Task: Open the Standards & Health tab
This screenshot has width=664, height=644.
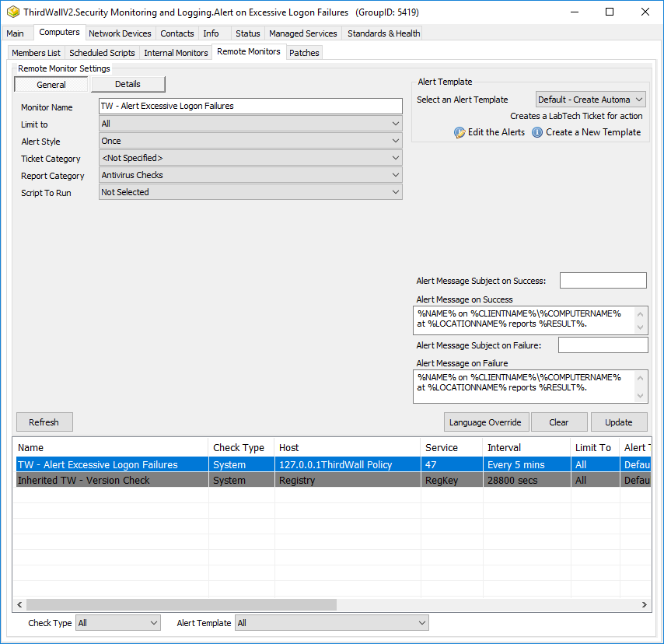Action: click(383, 33)
